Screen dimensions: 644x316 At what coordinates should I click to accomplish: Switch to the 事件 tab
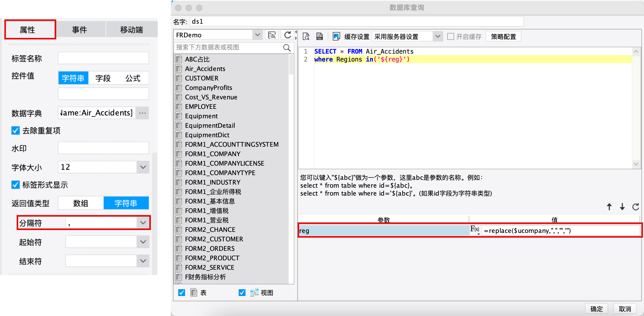pyautogui.click(x=79, y=30)
